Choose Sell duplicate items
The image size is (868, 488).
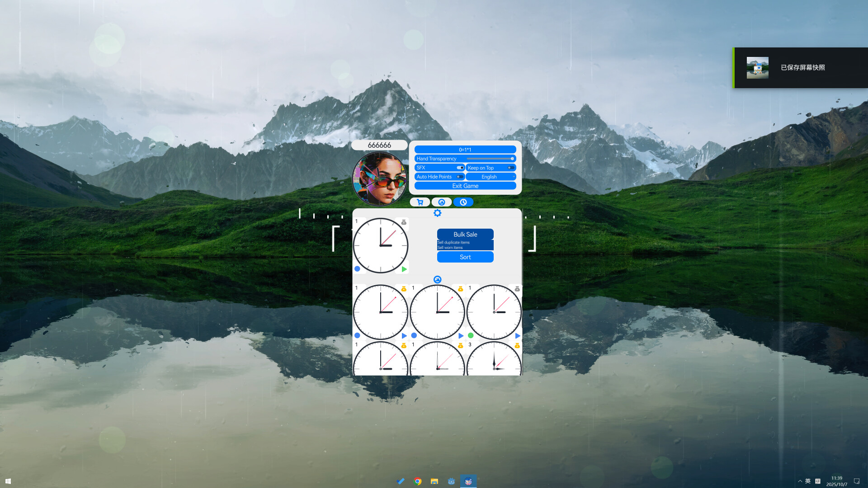click(454, 242)
